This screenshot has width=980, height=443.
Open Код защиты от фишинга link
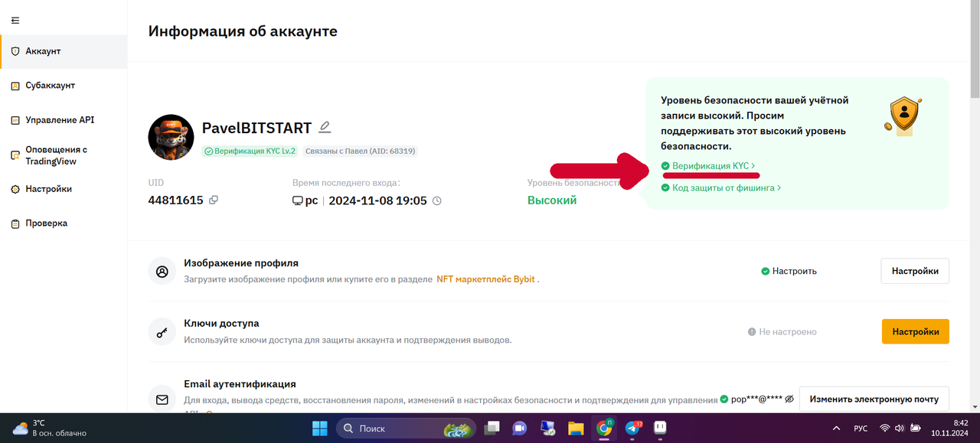pyautogui.click(x=721, y=187)
